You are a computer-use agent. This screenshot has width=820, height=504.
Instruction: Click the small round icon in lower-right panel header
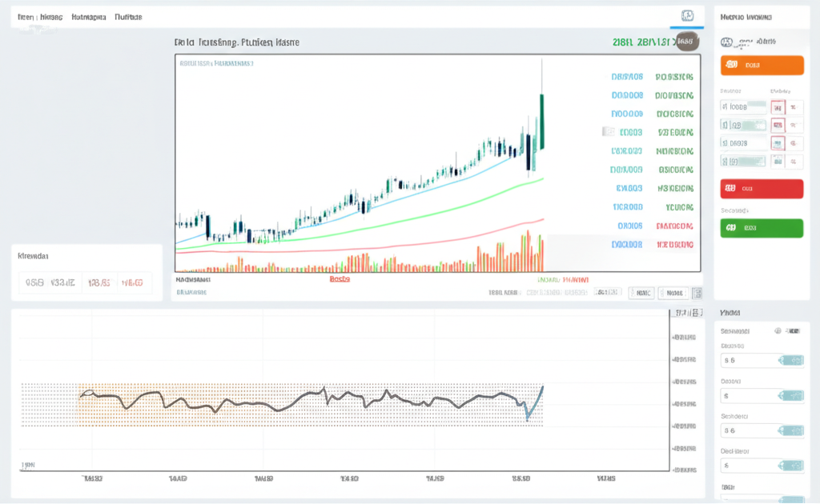tap(778, 331)
